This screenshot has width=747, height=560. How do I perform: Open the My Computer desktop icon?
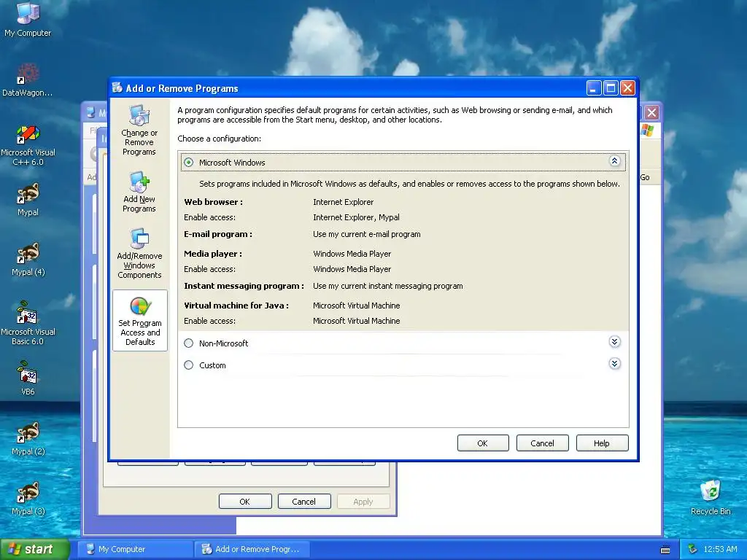28,20
